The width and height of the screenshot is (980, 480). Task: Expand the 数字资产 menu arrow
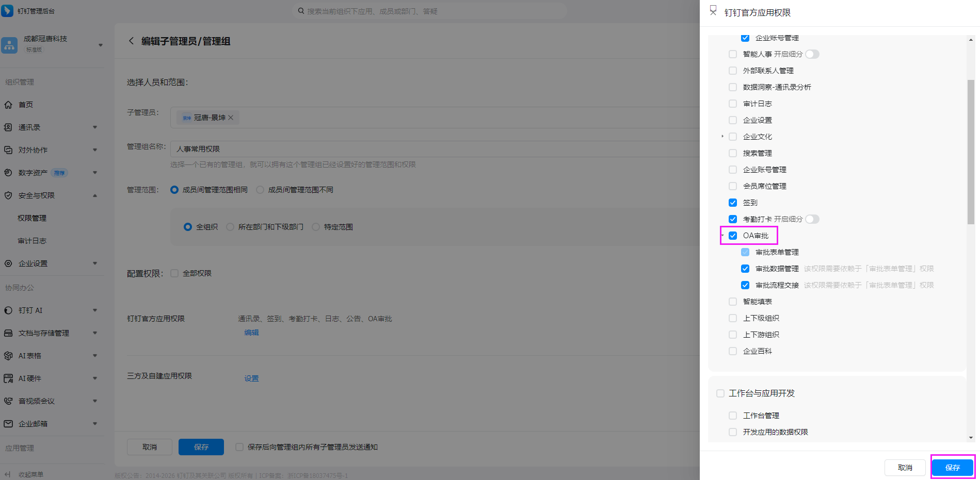point(95,173)
